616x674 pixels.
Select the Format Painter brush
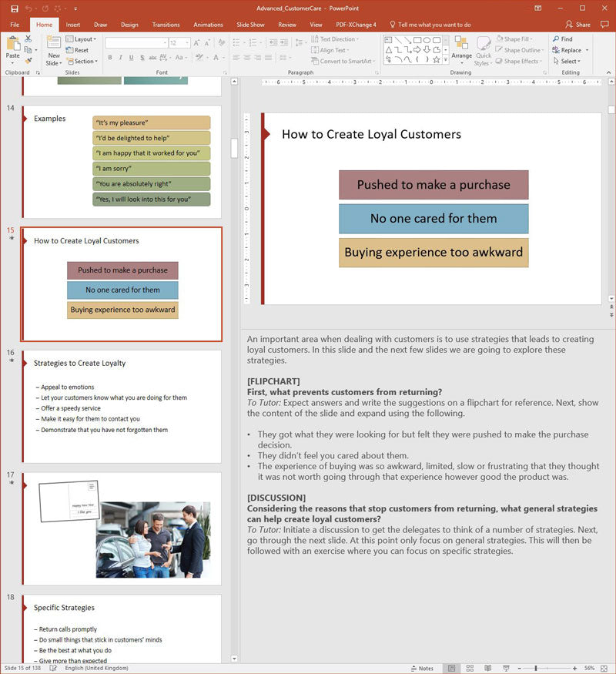pos(28,61)
